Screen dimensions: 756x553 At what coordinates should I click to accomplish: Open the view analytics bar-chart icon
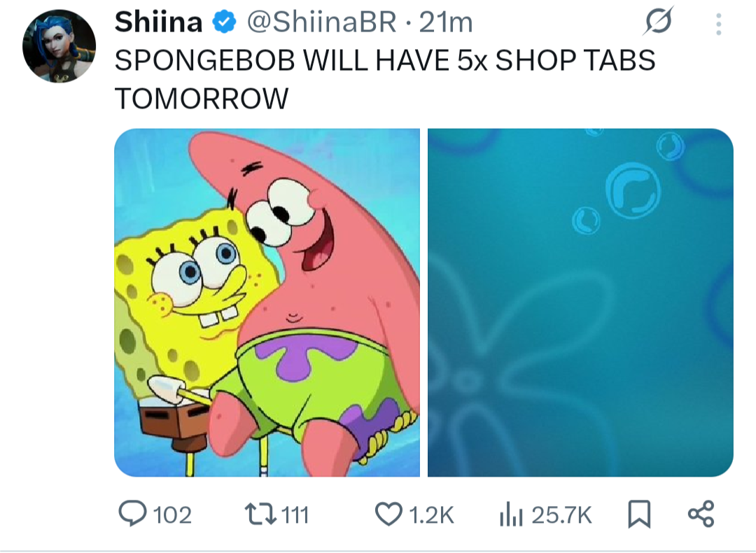click(x=511, y=514)
